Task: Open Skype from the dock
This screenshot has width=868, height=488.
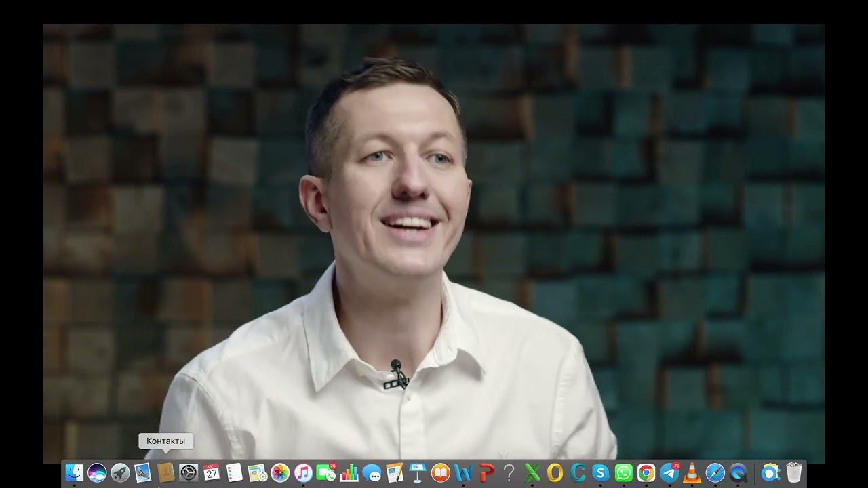Action: 601,472
